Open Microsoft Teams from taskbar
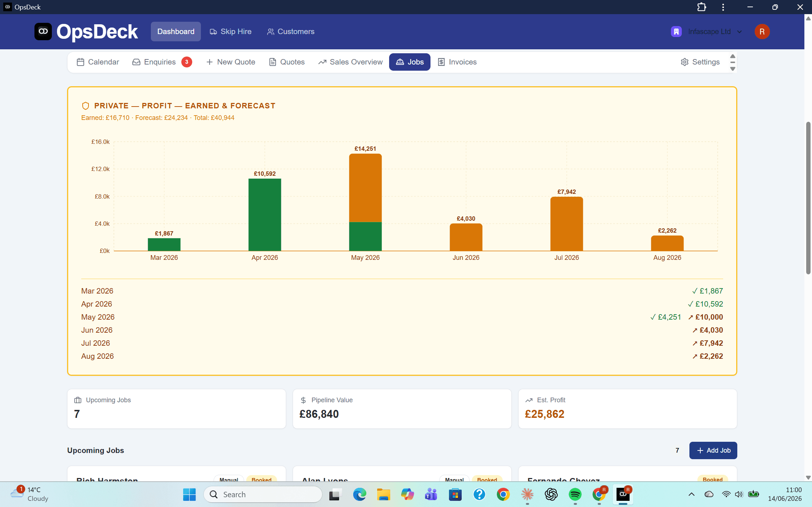 tap(431, 494)
